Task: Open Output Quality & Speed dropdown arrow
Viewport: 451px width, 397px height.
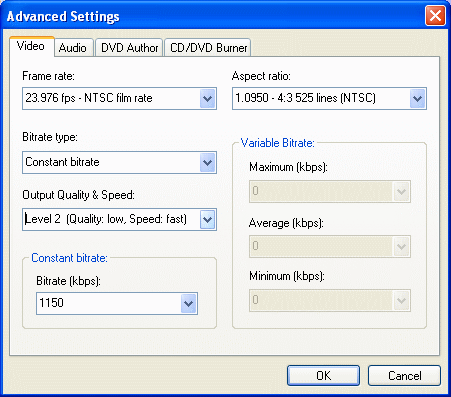Action: [x=208, y=220]
